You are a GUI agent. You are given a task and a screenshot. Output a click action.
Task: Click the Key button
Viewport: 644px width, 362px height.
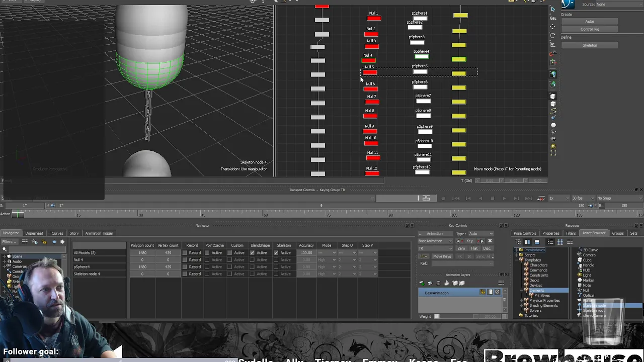coord(470,241)
